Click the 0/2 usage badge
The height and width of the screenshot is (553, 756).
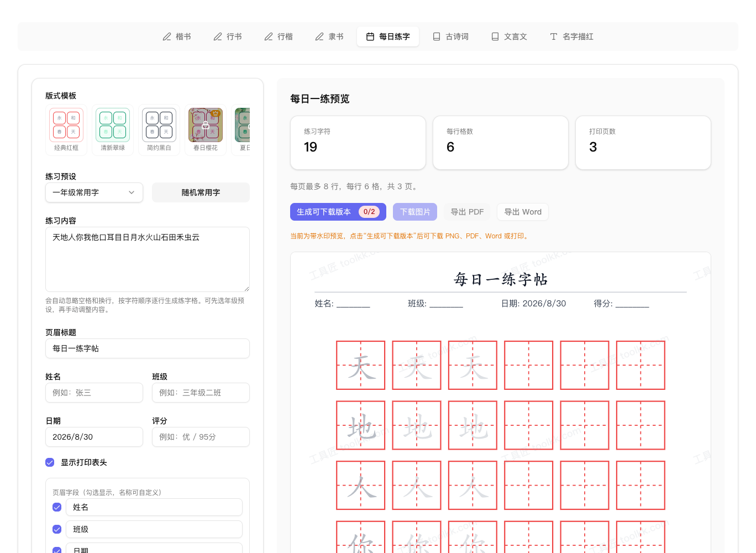369,212
